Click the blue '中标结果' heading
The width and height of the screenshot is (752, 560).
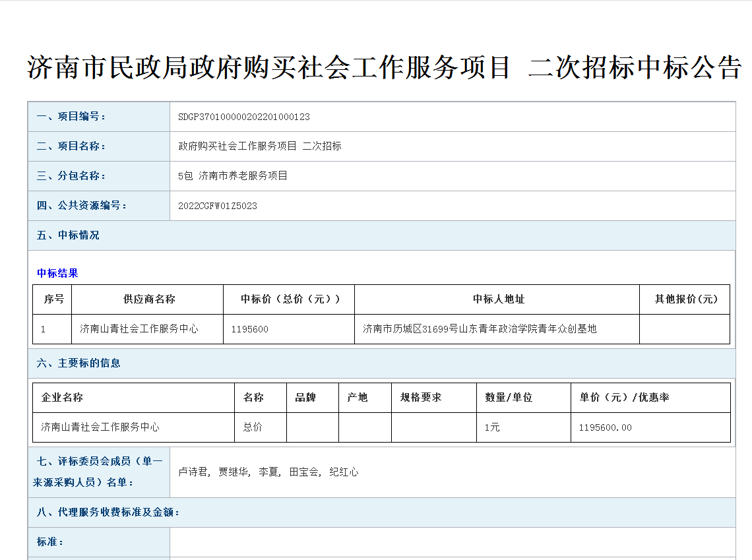[57, 273]
